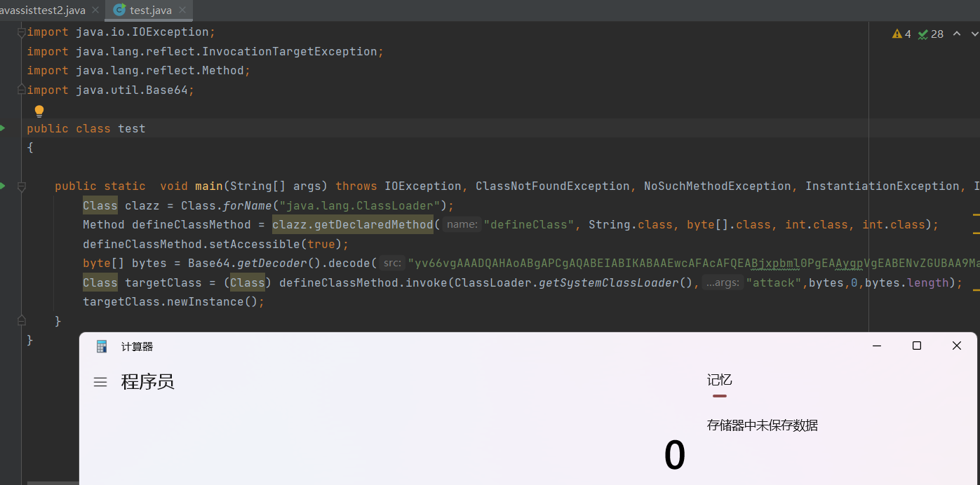Click the getSystemClassLoader call
This screenshot has width=980, height=485.
click(609, 283)
